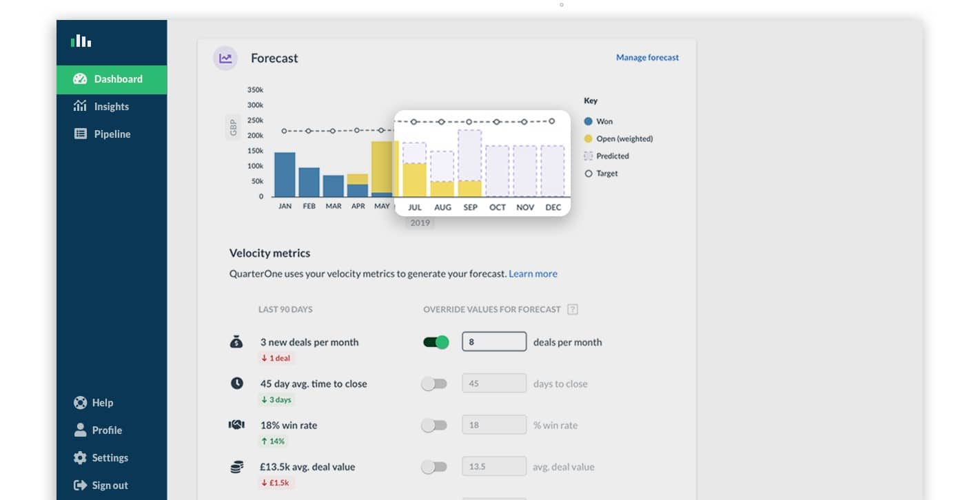Click the '3 new deals per month' text

(309, 342)
